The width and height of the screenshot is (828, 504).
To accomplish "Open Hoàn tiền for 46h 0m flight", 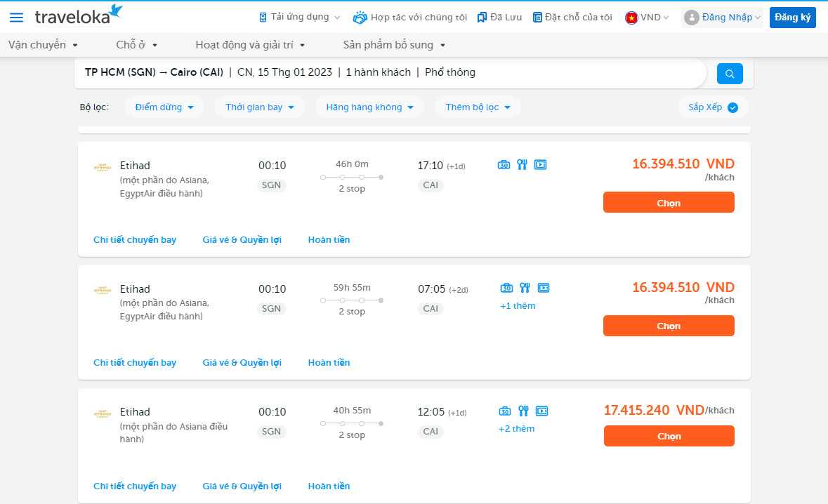I will (x=329, y=239).
